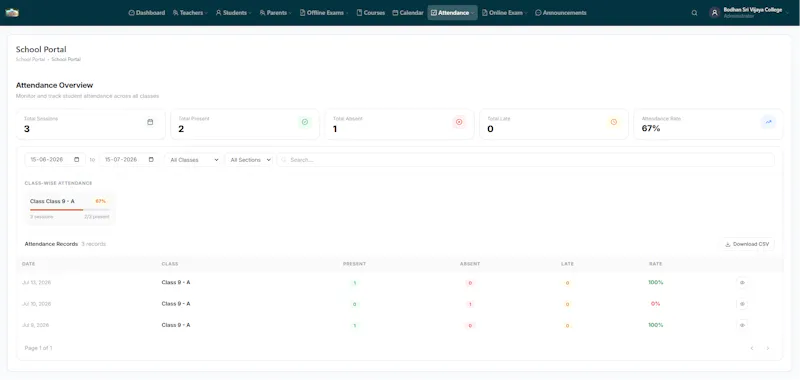Viewport: 800px width, 380px height.
Task: Open the Announcements page
Action: click(561, 13)
